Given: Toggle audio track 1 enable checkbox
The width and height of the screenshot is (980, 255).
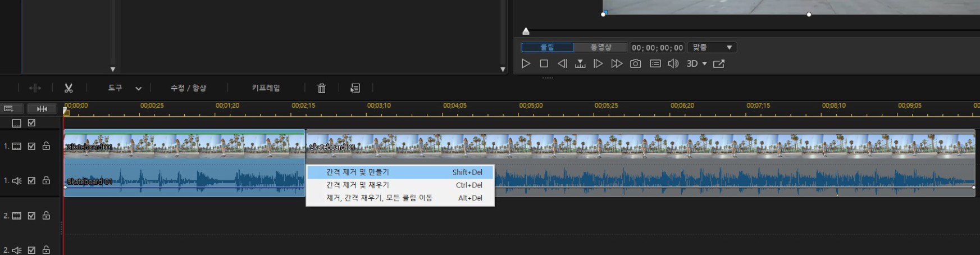Looking at the screenshot, I should point(31,181).
